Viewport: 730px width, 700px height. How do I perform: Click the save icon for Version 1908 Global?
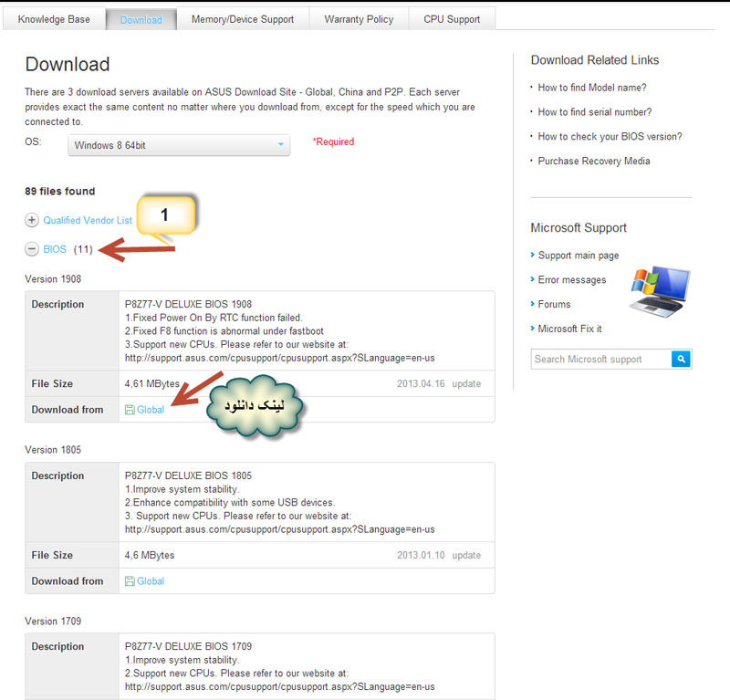point(130,410)
